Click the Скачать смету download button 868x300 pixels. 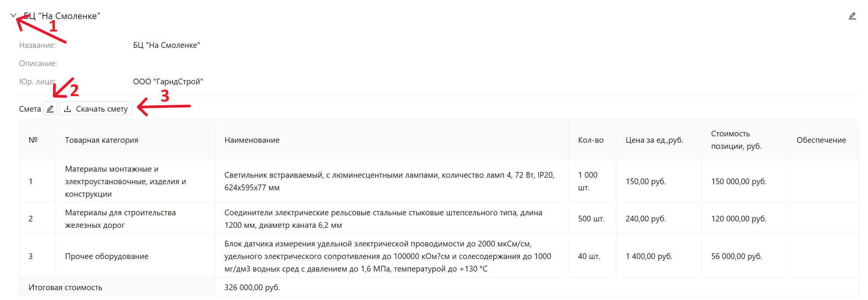(96, 109)
